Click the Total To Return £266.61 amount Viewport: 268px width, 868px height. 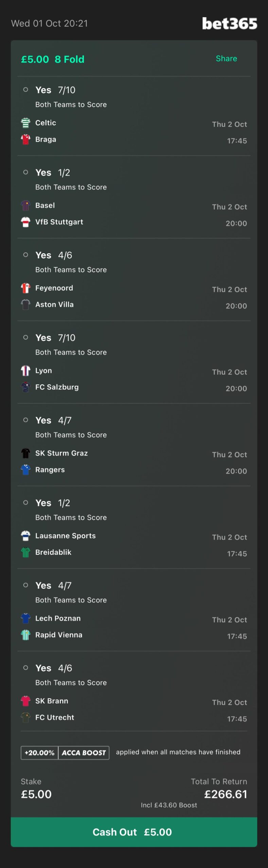[226, 794]
